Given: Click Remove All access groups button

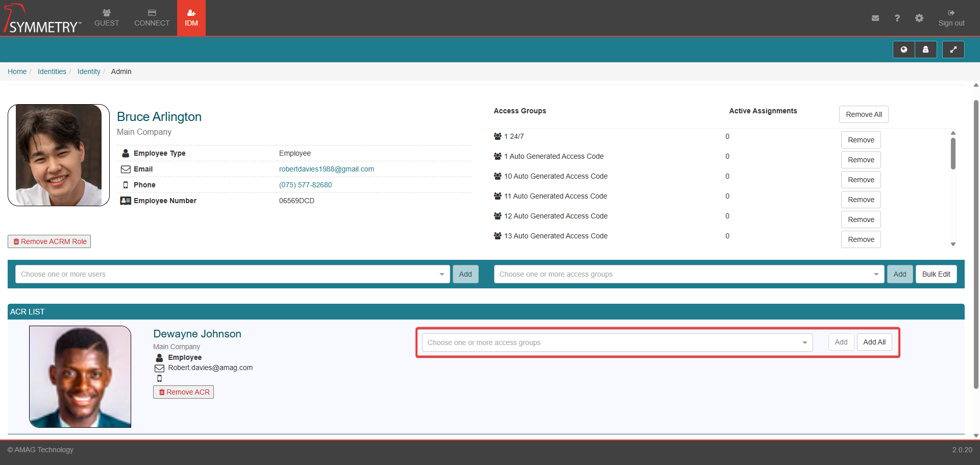Looking at the screenshot, I should point(863,114).
